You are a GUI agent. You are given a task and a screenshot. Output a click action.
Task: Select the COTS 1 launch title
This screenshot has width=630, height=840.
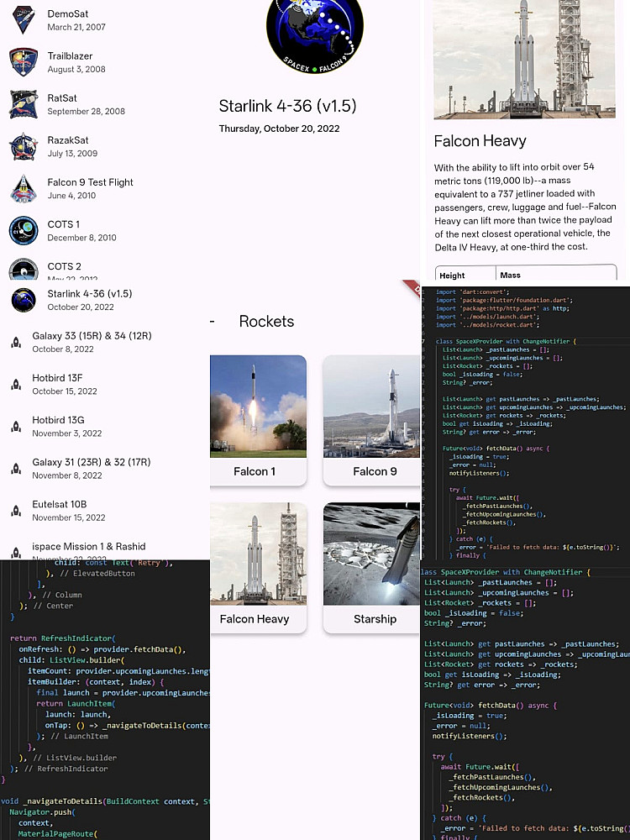(63, 224)
